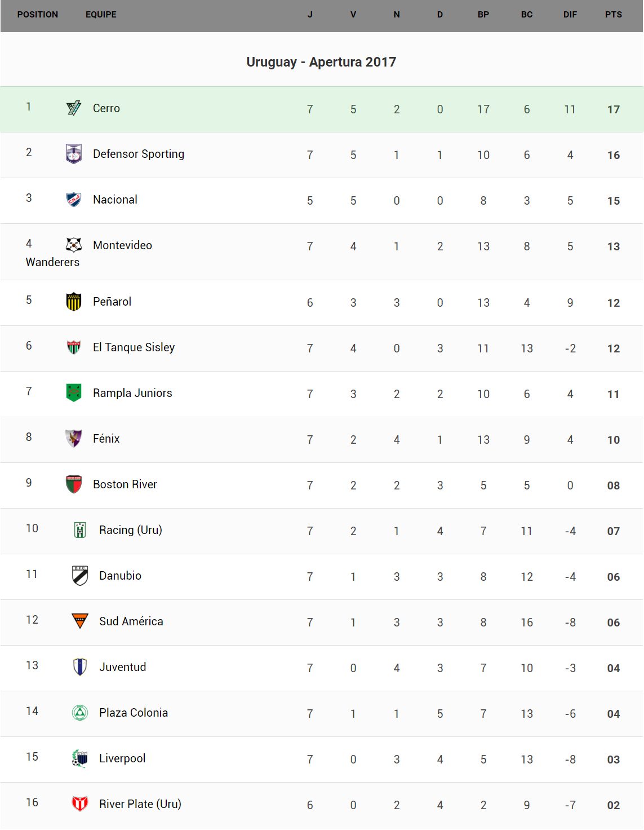Click the Rampla Juniors green crest
The height and width of the screenshot is (830, 644).
pyautogui.click(x=74, y=392)
